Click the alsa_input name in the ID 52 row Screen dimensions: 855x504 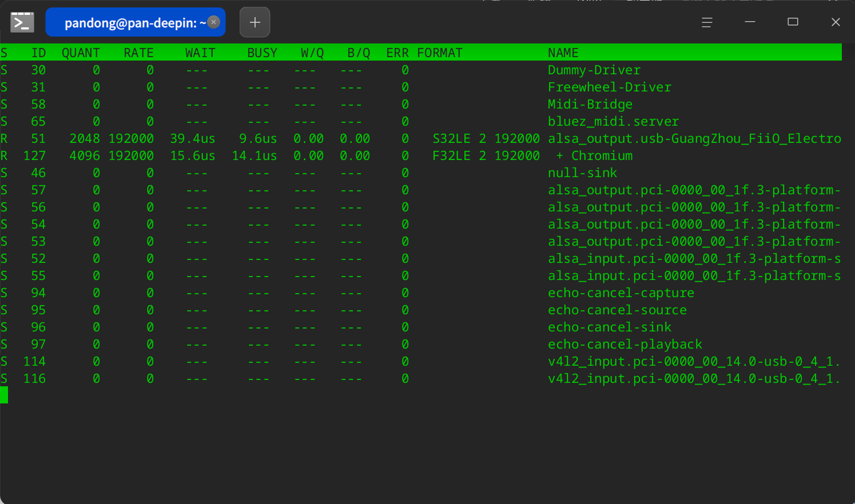(x=694, y=258)
